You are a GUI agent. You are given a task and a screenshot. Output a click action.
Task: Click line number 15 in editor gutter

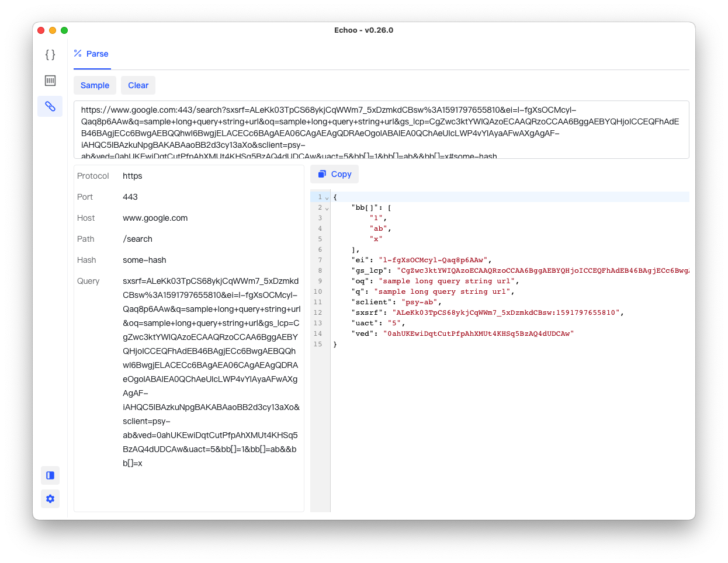click(318, 344)
